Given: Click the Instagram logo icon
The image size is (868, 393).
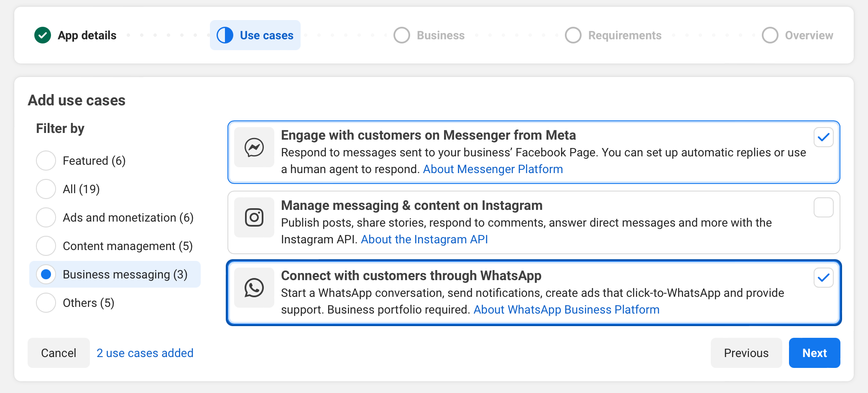Looking at the screenshot, I should (x=254, y=217).
